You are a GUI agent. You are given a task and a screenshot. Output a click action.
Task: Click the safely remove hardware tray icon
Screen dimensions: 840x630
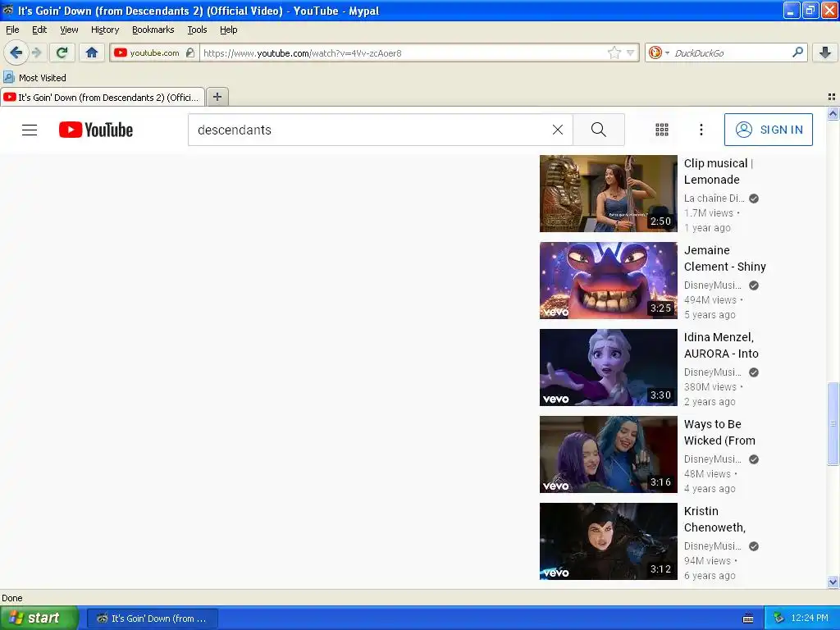[x=778, y=619]
